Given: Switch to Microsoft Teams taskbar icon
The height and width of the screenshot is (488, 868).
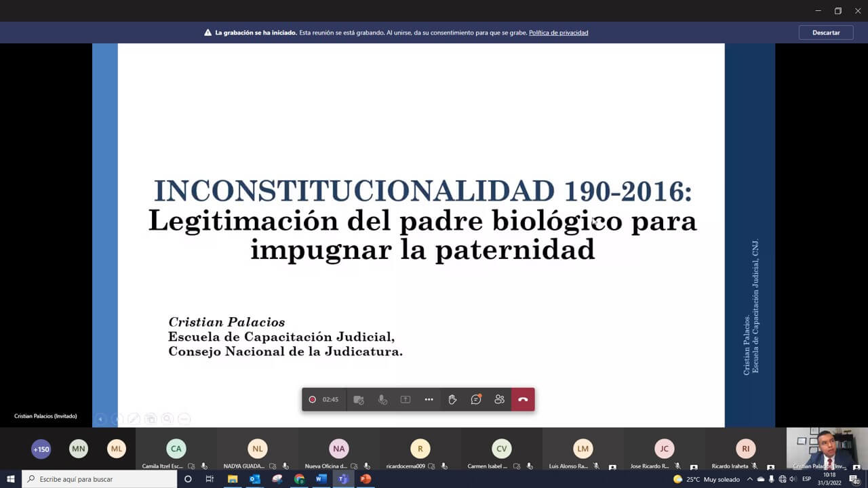Looking at the screenshot, I should [343, 479].
